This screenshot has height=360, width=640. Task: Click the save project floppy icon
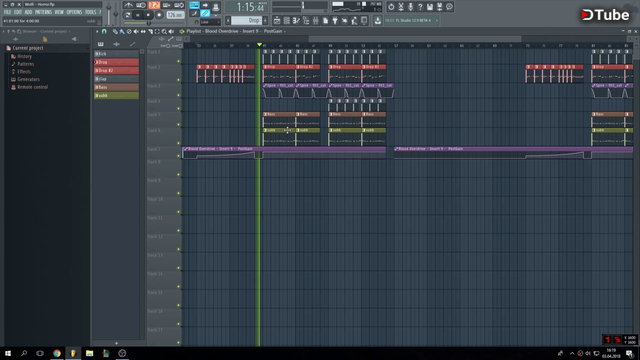point(430,7)
